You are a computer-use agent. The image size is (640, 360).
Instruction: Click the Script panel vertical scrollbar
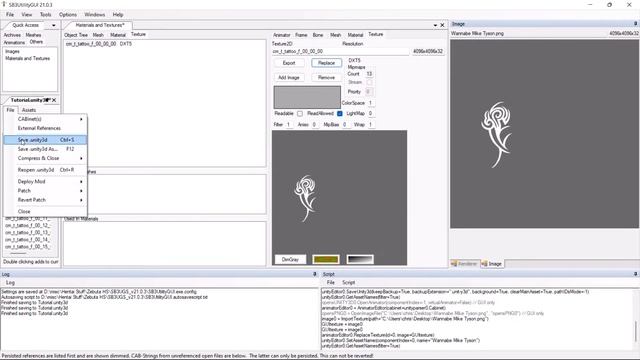coord(636,318)
